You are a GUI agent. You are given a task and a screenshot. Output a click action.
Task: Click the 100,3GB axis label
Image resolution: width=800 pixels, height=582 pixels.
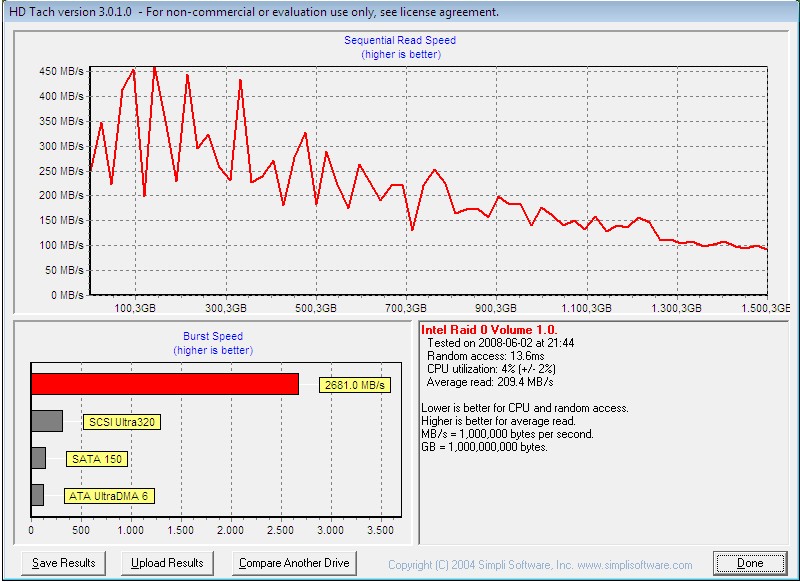(x=135, y=308)
